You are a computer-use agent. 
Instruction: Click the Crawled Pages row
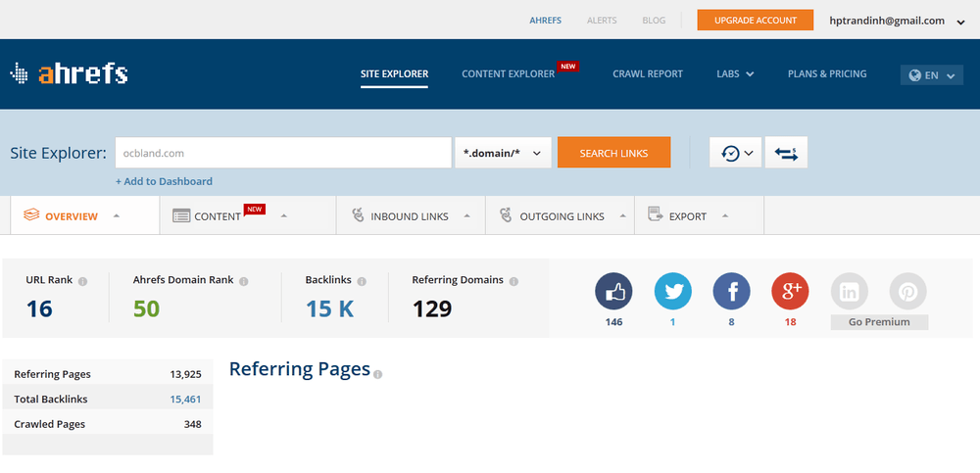point(108,424)
